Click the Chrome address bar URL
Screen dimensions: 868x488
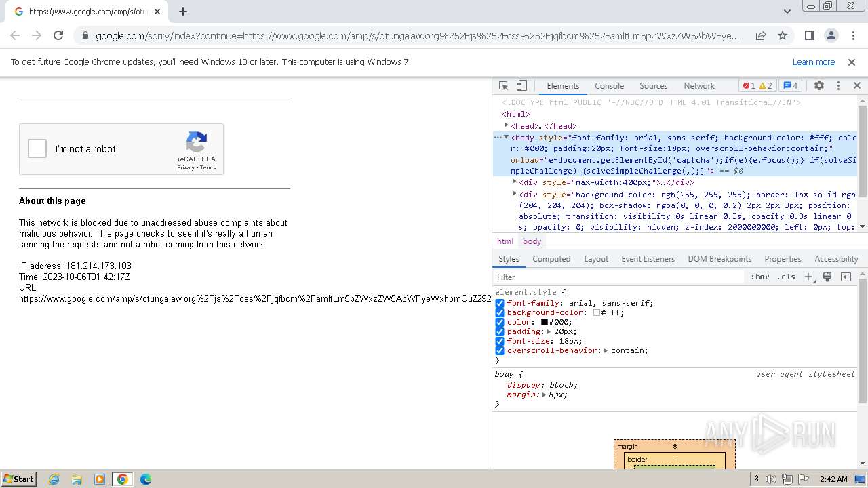(418, 36)
